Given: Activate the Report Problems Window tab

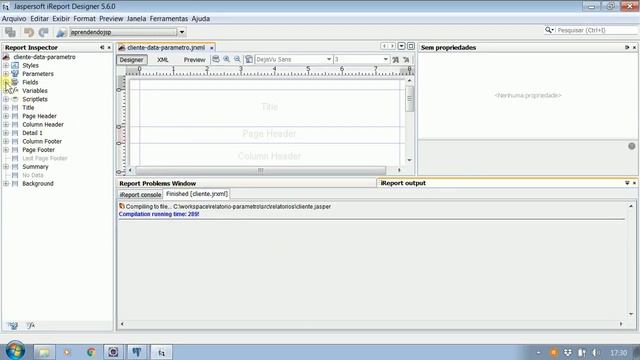Looking at the screenshot, I should pos(158,183).
